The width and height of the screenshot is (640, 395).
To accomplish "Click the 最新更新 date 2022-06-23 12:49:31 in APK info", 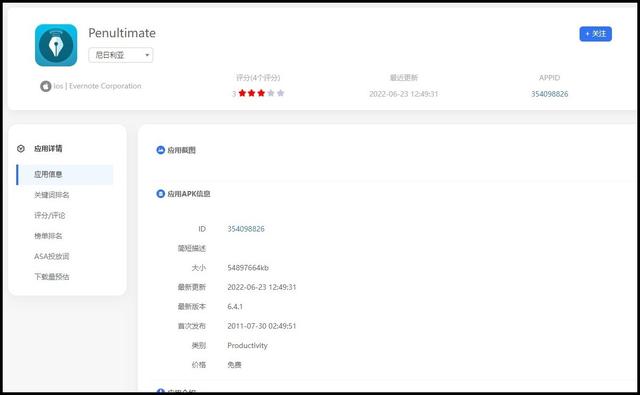I will coord(262,287).
